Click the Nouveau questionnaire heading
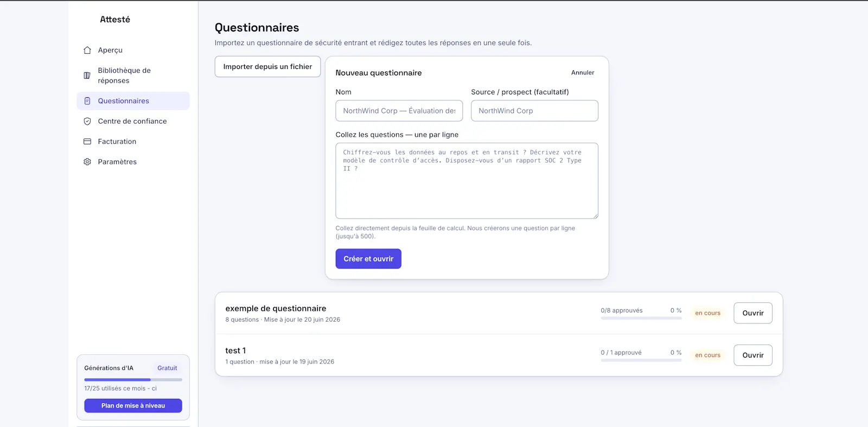The image size is (868, 427). tap(379, 73)
